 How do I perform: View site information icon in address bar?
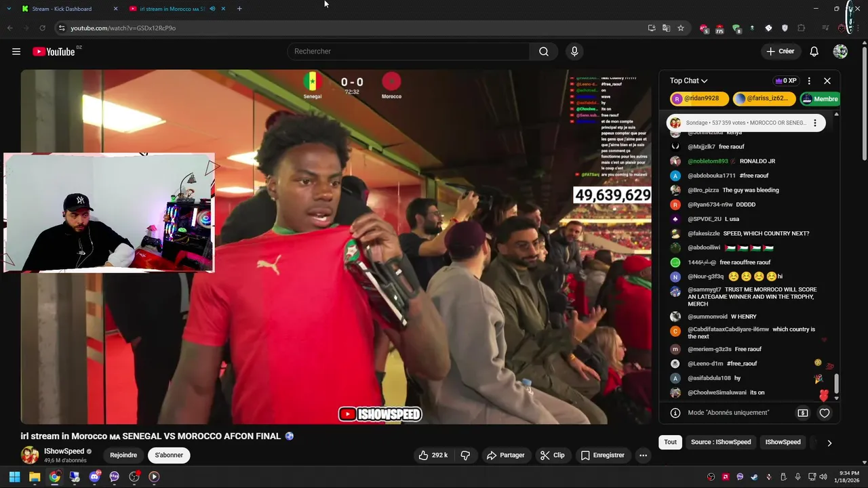coord(62,28)
